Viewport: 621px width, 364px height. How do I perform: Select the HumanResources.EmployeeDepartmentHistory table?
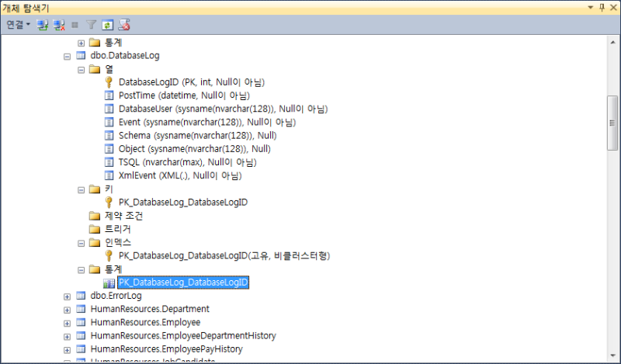click(183, 335)
